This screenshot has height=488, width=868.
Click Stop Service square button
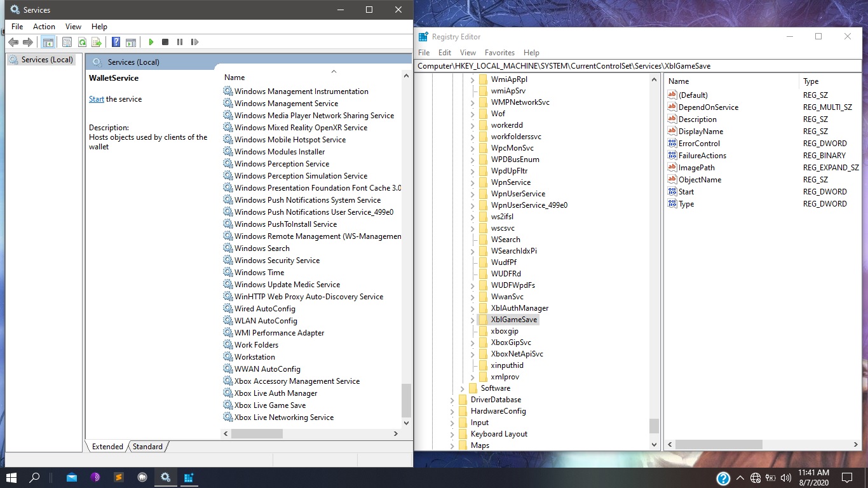click(x=165, y=42)
